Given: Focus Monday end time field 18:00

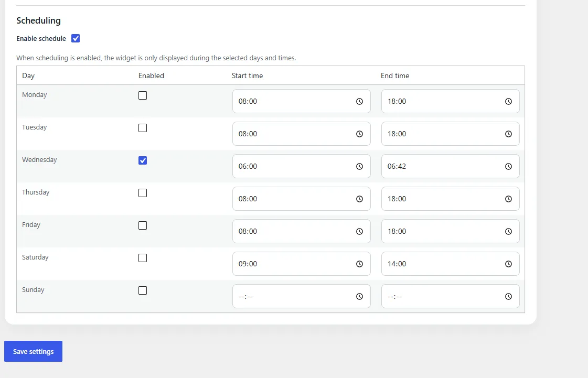Looking at the screenshot, I should tap(451, 101).
